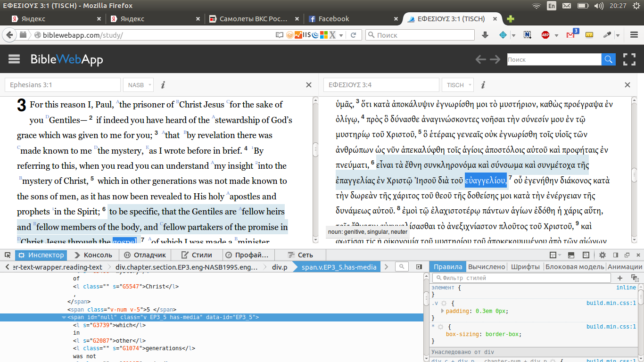Click the blue diamond extension icon
Viewport: 644px width, 362px height.
click(x=503, y=35)
